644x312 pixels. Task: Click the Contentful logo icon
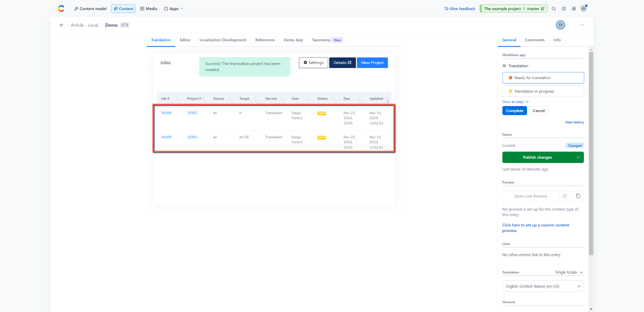point(61,9)
